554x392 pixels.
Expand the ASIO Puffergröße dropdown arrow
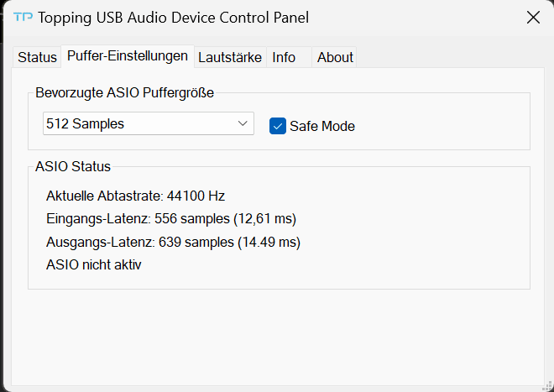[243, 123]
